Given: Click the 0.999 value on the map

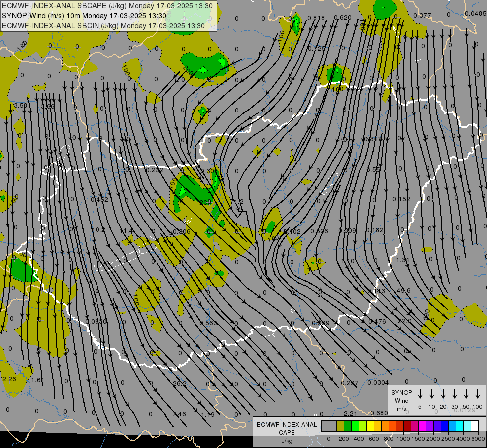Looking at the screenshot, I should coord(320,323).
